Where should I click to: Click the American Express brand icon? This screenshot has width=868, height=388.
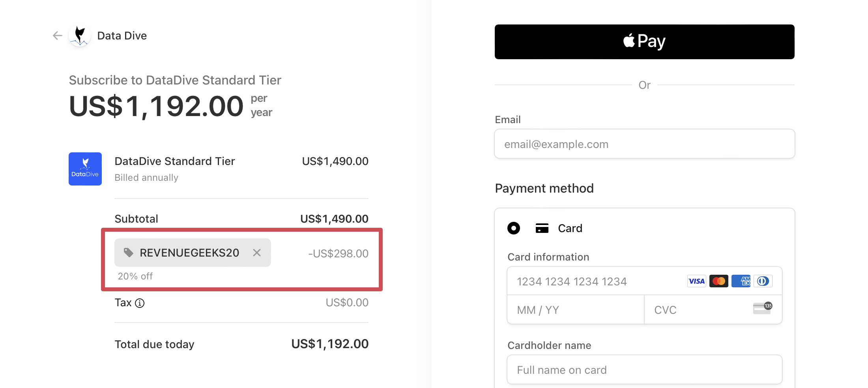741,281
